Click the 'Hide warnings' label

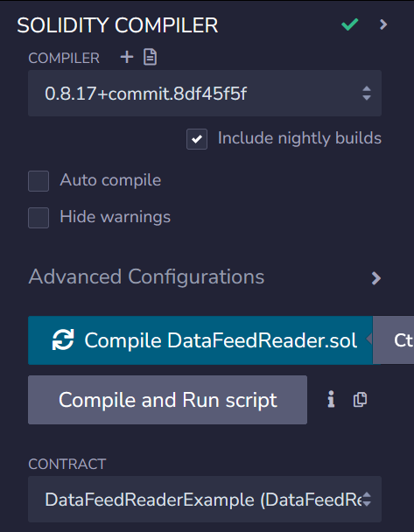(x=115, y=217)
